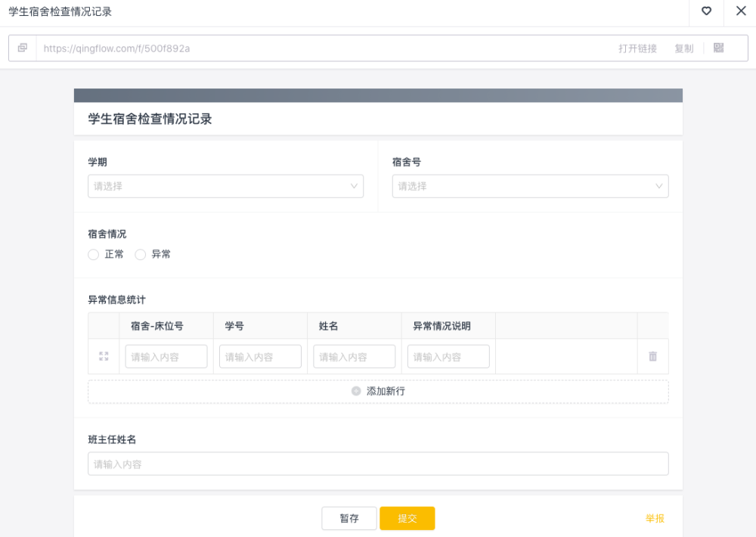Click the heart favorite icon

tap(707, 11)
